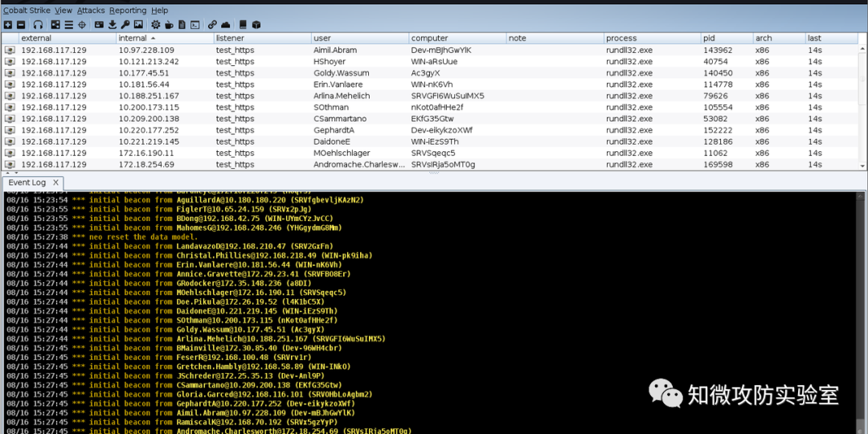Click the chain link host file icon

(x=212, y=25)
